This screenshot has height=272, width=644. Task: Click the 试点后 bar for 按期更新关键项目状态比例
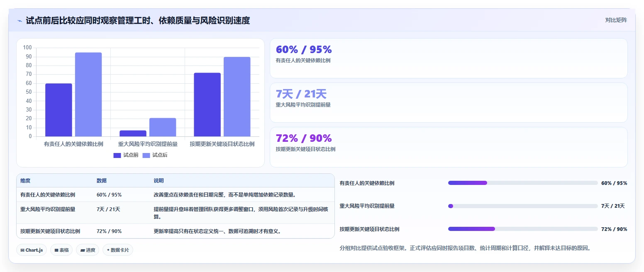[237, 97]
